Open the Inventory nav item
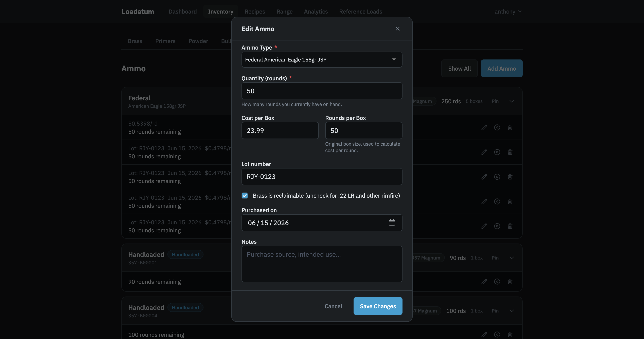Screen dimensions: 644x339 [x=220, y=12]
